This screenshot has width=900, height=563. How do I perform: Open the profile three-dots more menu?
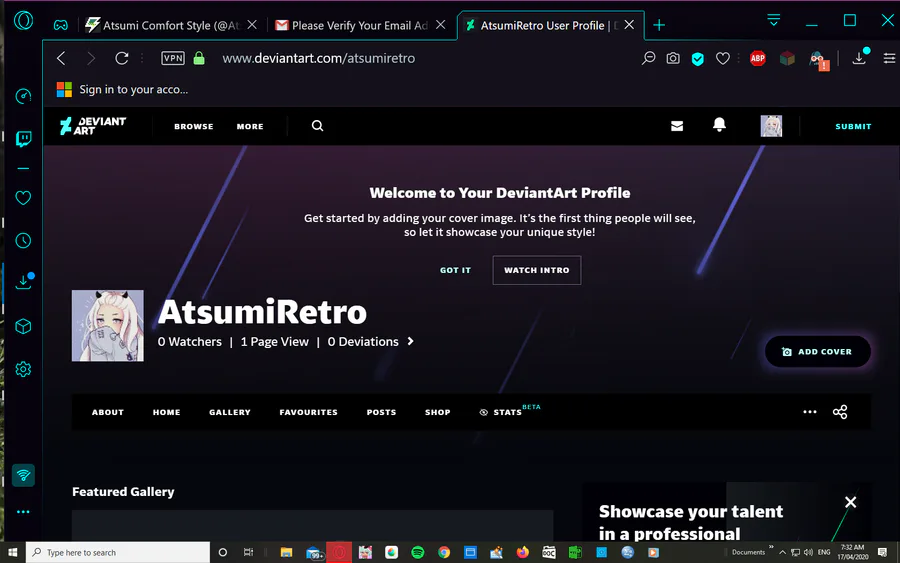[x=810, y=411]
